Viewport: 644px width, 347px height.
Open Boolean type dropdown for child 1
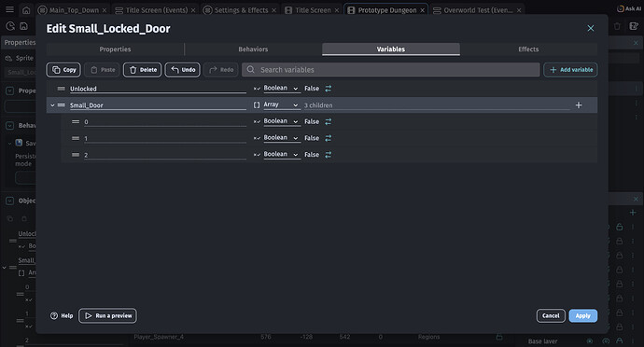(x=281, y=138)
